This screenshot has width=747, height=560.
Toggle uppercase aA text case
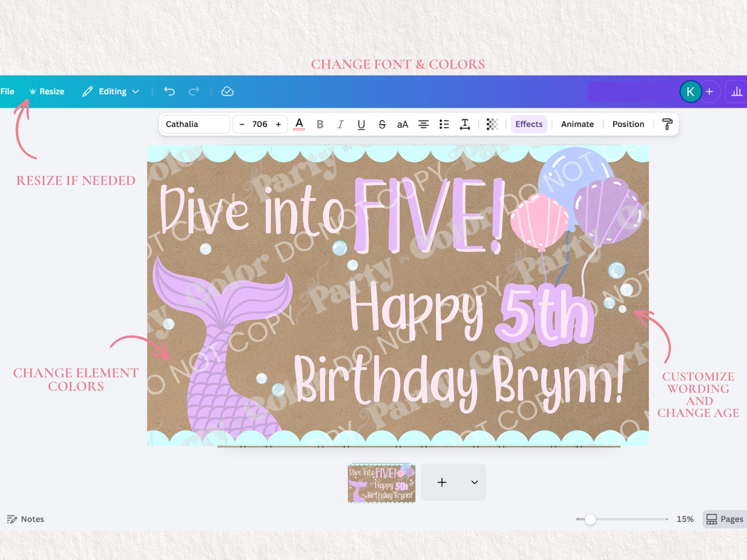[x=403, y=124]
